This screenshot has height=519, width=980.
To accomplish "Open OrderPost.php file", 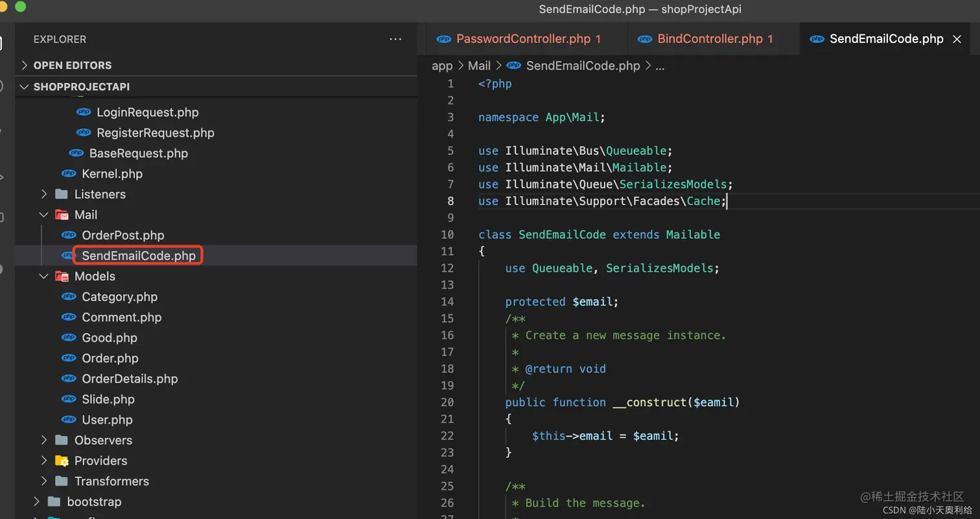I will pyautogui.click(x=122, y=235).
